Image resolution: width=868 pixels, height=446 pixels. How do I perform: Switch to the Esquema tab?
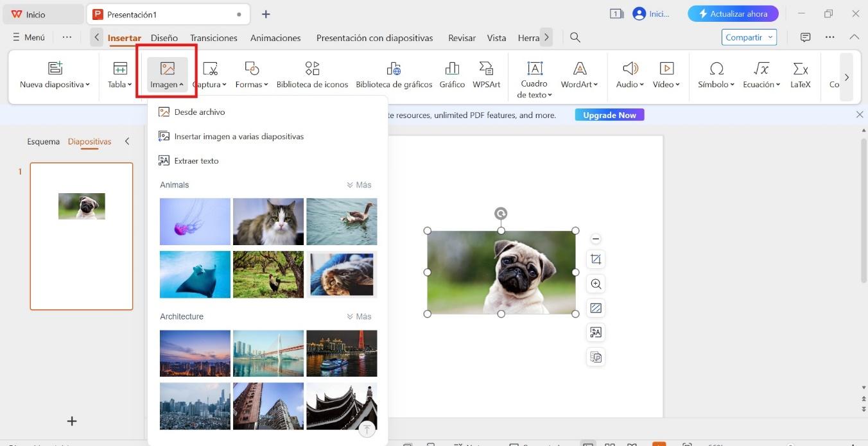tap(43, 141)
